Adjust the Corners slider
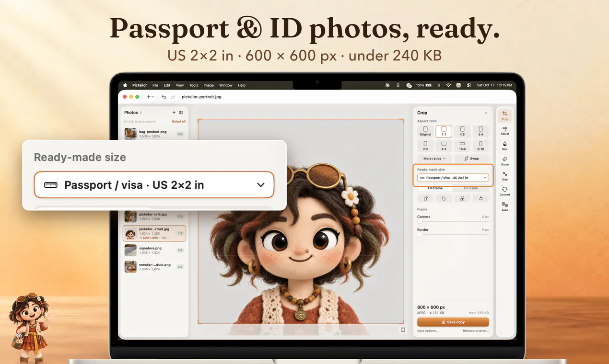 tap(453, 222)
